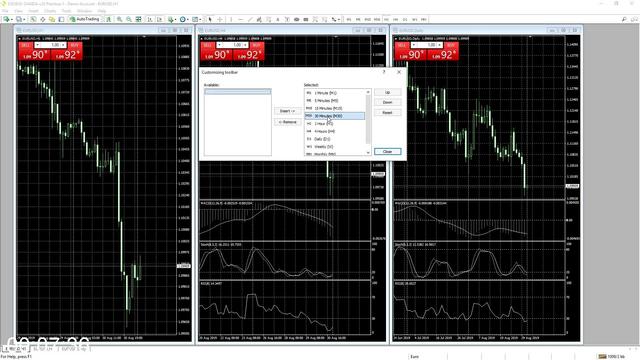
Task: Click the Selected list scrollbar up arrow
Action: (368, 92)
